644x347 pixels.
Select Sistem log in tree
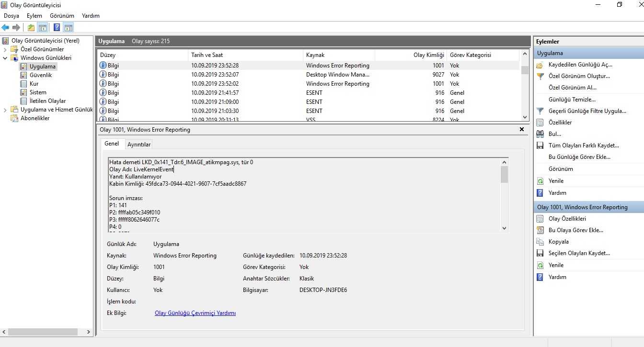[x=38, y=92]
